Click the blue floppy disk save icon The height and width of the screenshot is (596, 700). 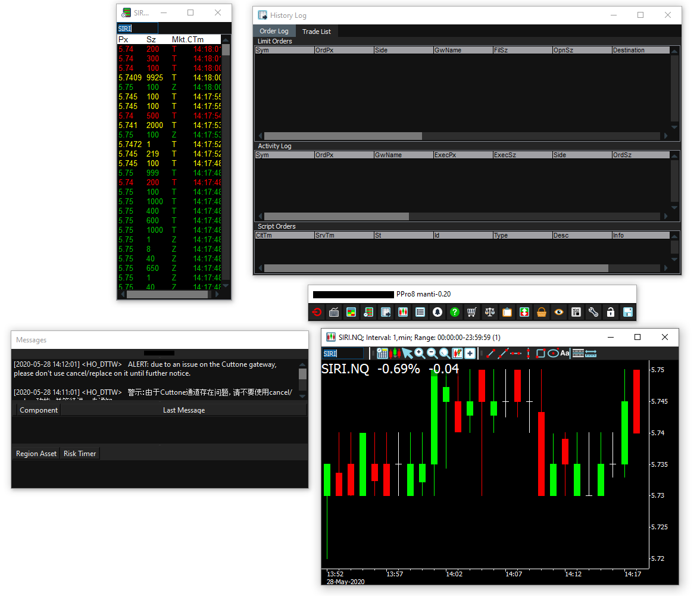[627, 312]
